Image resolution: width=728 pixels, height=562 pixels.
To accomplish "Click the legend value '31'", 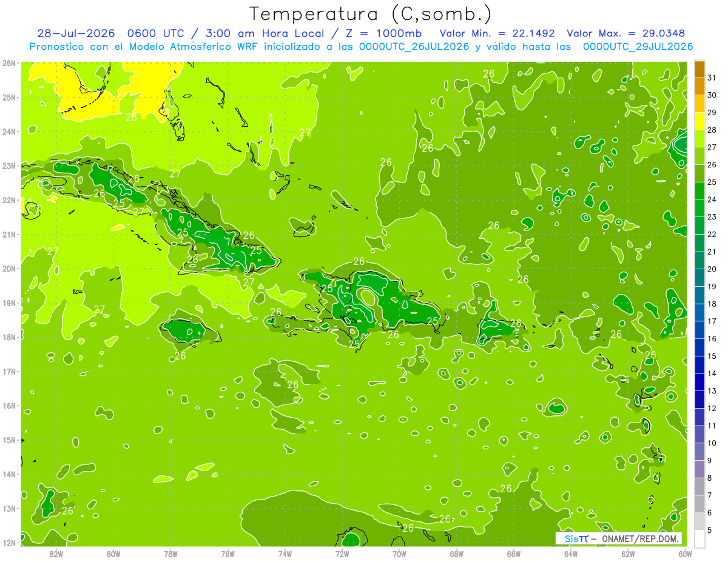I will pos(712,78).
